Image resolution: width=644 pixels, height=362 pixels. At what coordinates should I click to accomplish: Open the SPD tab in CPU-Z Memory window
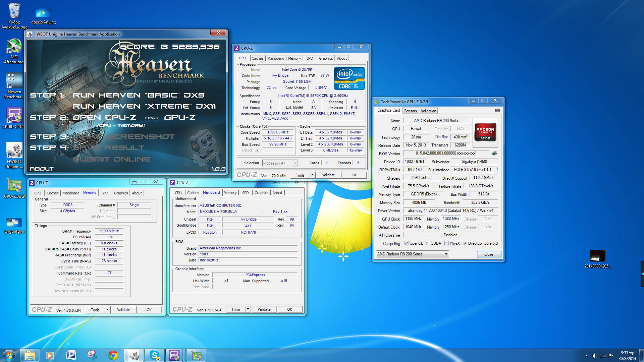[105, 193]
